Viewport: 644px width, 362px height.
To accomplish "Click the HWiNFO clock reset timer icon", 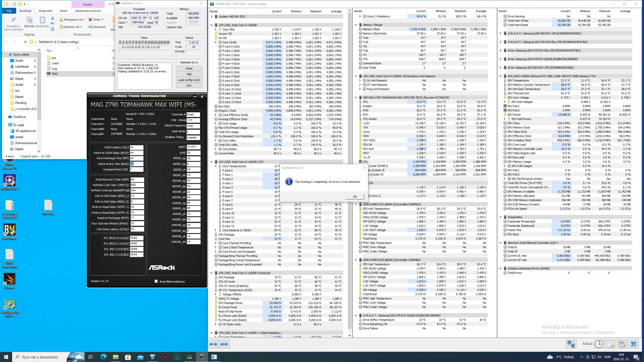I will click(599, 344).
